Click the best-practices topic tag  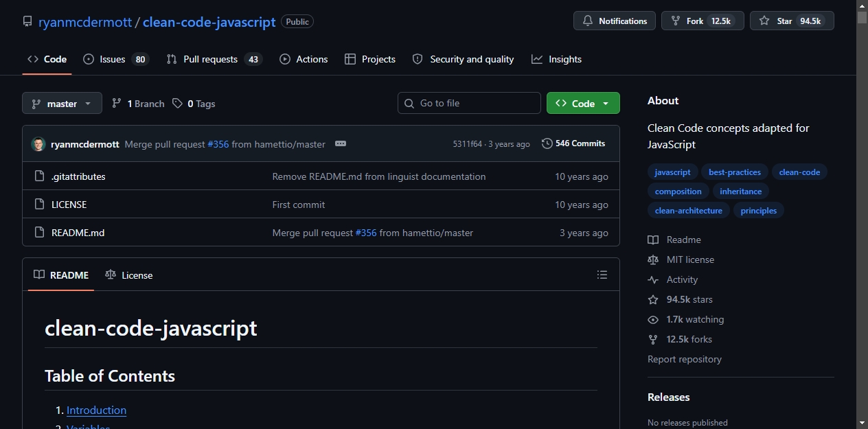735,172
